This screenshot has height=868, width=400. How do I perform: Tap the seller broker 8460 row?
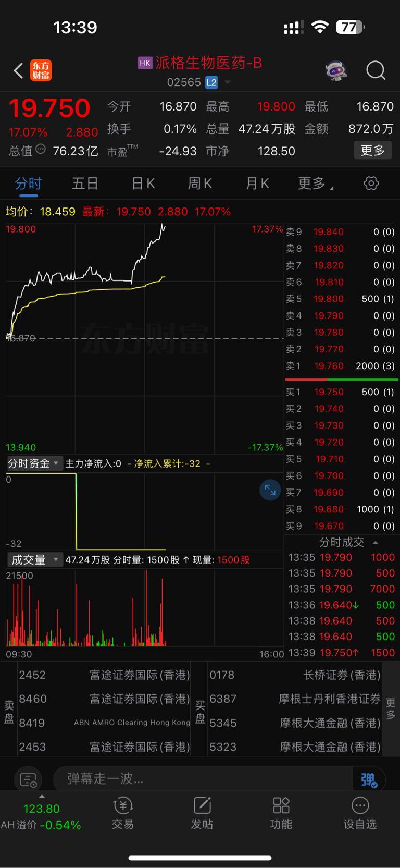pyautogui.click(x=104, y=699)
